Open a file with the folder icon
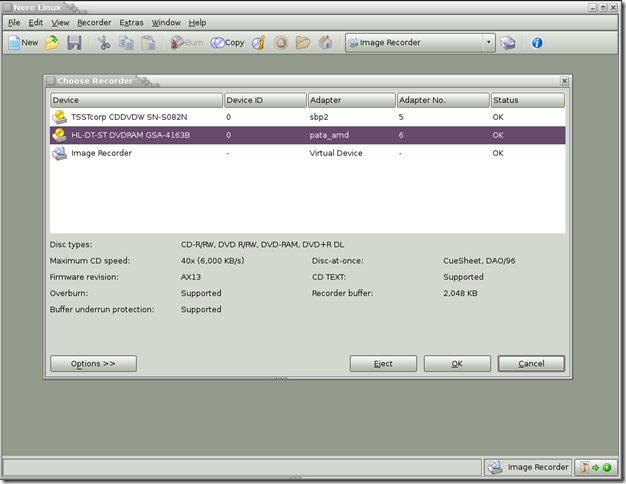This screenshot has height=484, width=626. (52, 42)
